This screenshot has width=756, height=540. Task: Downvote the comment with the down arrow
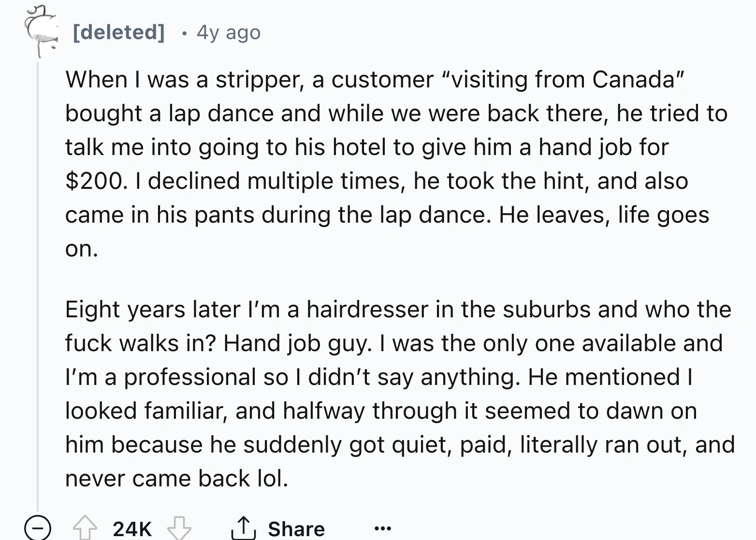(179, 527)
